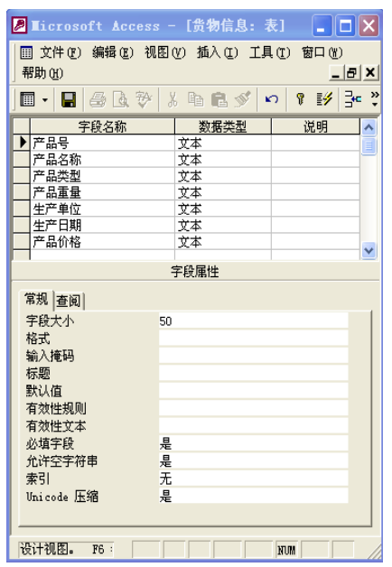Click data type 文本 for 产品号
The height and width of the screenshot is (567, 392).
[223, 143]
